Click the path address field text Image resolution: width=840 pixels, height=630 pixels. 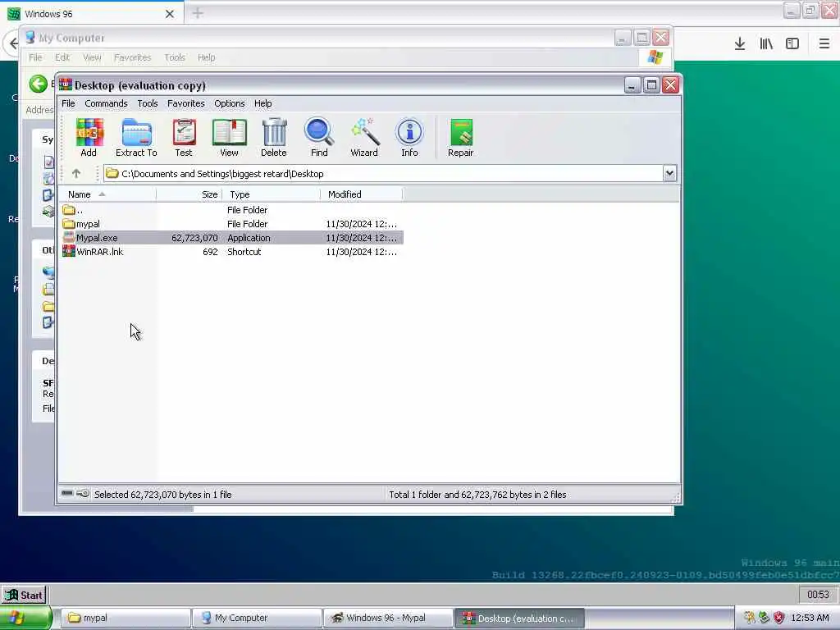point(222,174)
